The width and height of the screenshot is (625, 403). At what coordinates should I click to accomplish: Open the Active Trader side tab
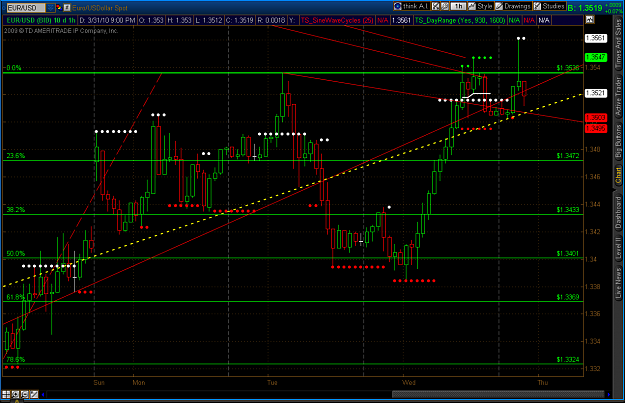point(618,97)
